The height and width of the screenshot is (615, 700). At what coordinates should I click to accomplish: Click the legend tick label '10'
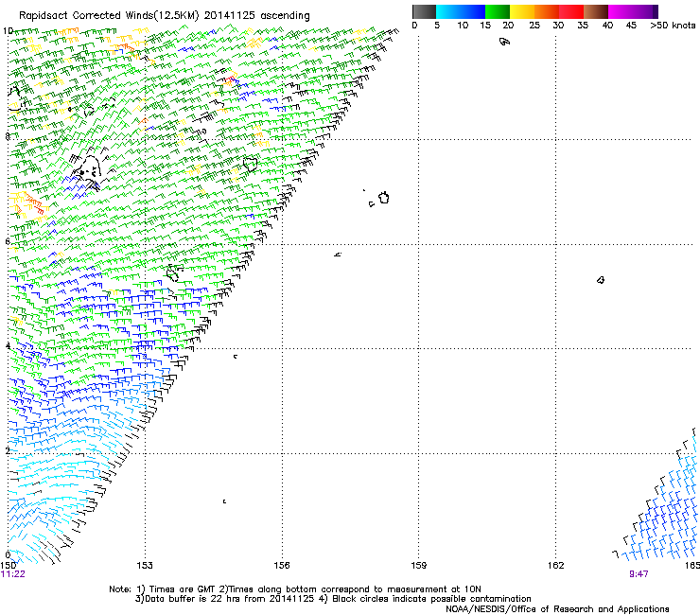point(463,26)
